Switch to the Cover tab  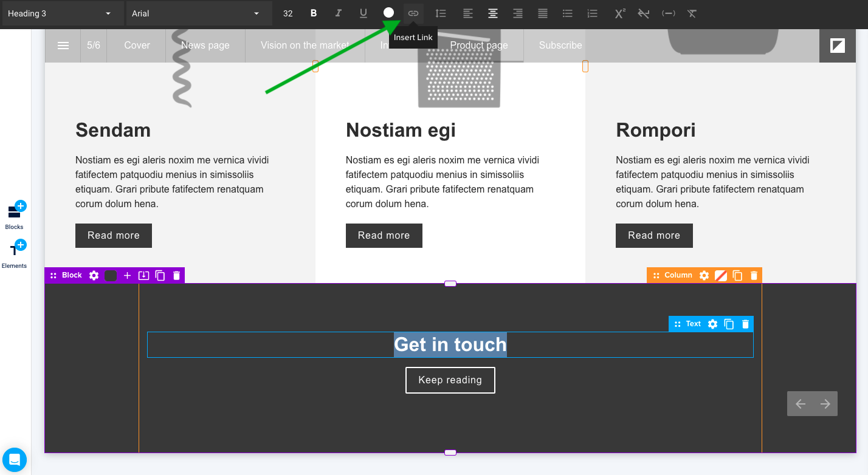[x=136, y=45]
